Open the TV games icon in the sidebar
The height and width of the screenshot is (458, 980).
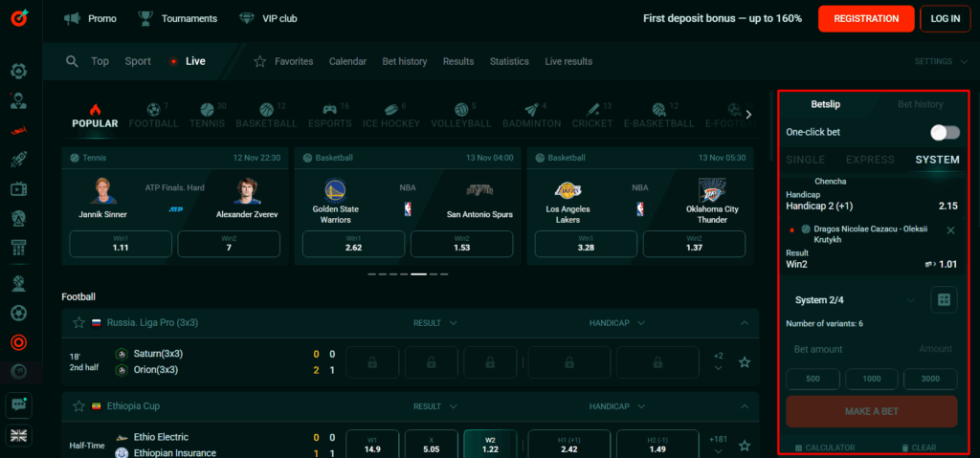click(19, 188)
